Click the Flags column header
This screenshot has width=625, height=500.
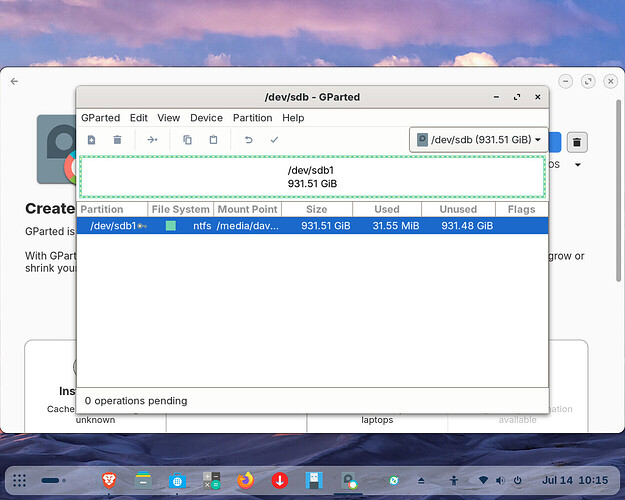[521, 209]
